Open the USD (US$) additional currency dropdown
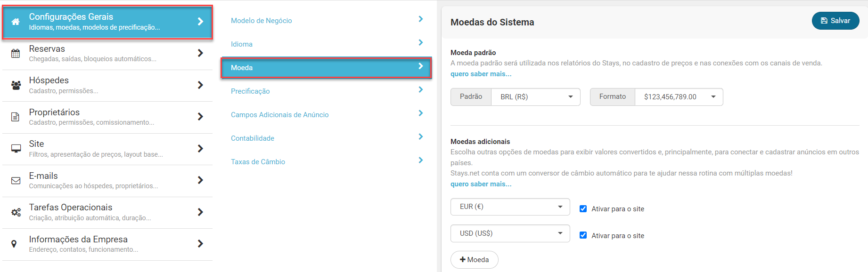Screen dimensions: 868x272 pyautogui.click(x=510, y=233)
